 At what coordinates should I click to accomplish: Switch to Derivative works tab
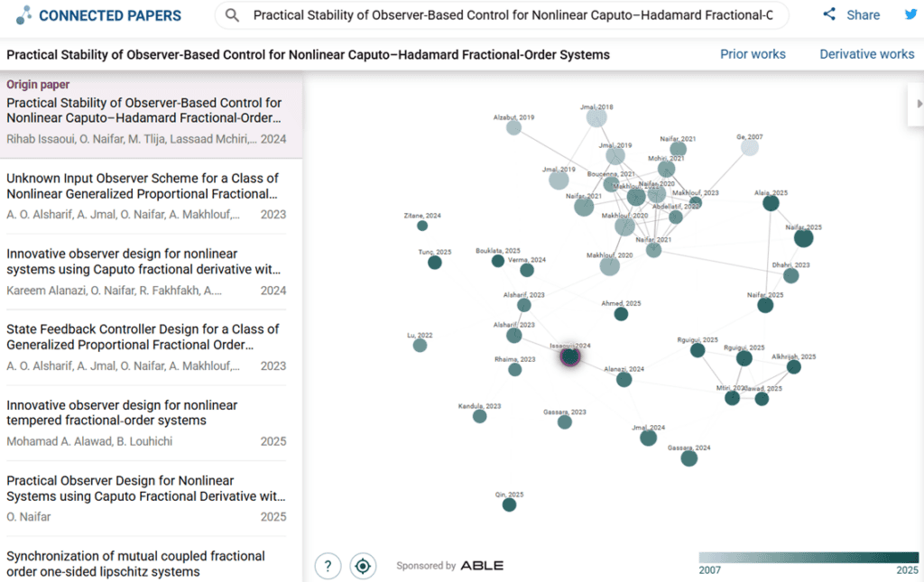click(867, 54)
